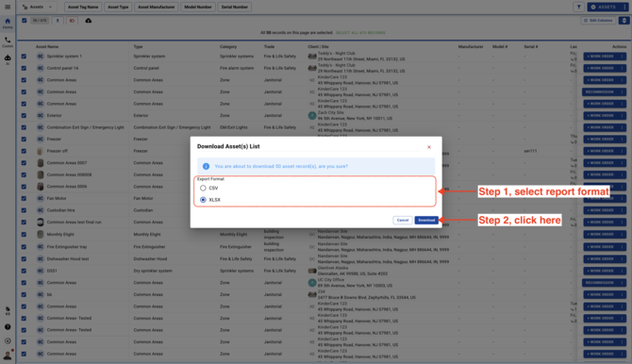Click the circular icon above the avatar
Image resolution: width=632 pixels, height=364 pixels.
(x=8, y=341)
